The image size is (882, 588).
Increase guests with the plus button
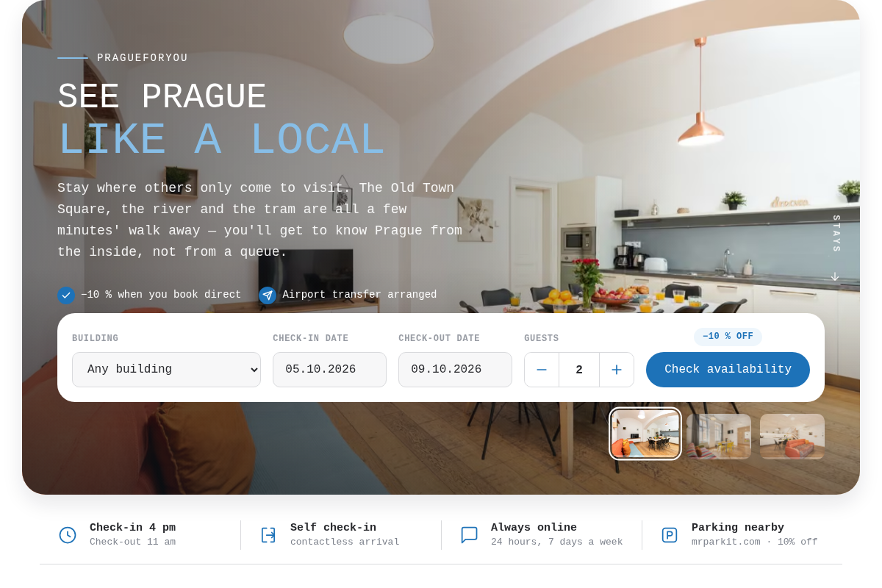[x=617, y=370]
